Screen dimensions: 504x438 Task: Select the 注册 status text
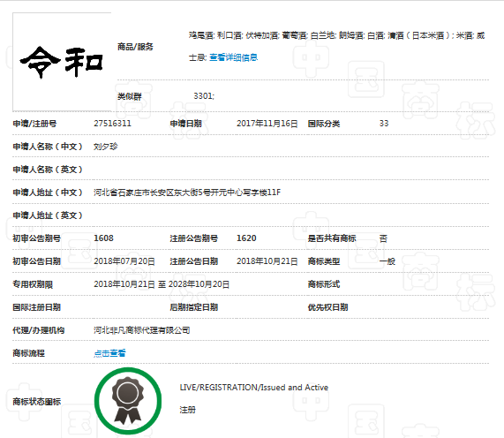click(x=188, y=410)
